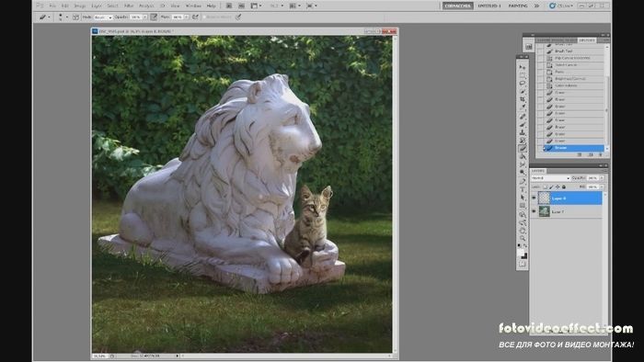
Task: Open the Image menu
Action: point(80,6)
